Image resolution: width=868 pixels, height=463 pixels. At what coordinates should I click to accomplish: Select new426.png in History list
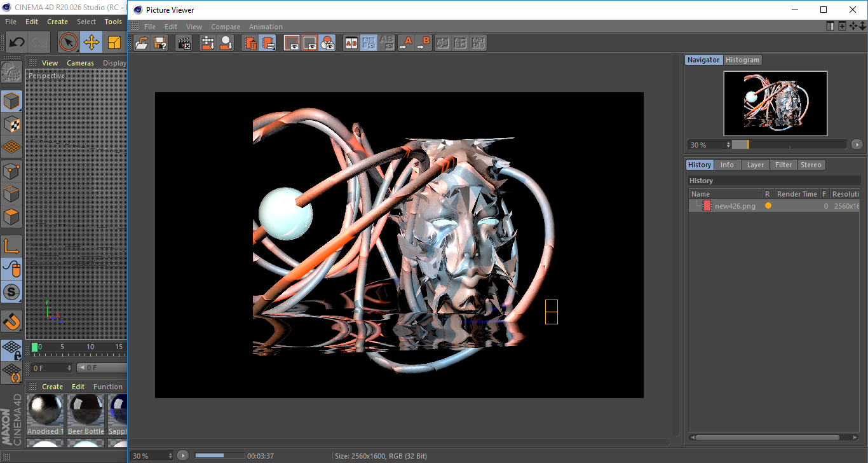(735, 206)
